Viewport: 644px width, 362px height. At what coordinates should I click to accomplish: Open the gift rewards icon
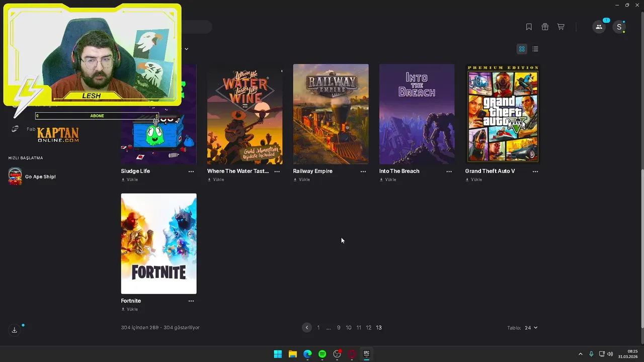545,27
